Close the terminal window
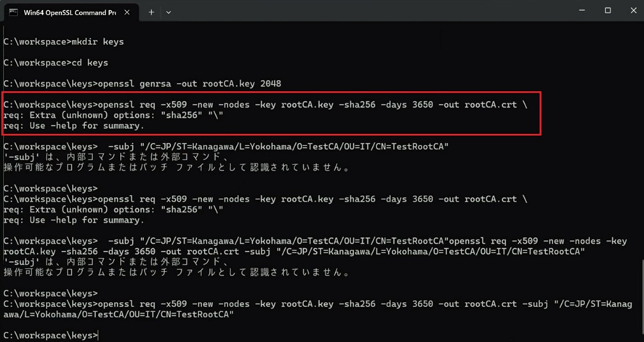This screenshot has height=342, width=644. pos(631,11)
